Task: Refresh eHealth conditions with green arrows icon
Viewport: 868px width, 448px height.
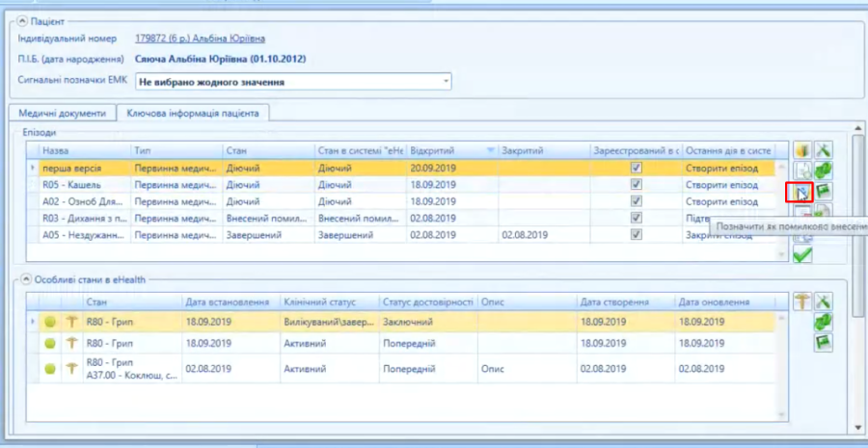Action: [824, 323]
